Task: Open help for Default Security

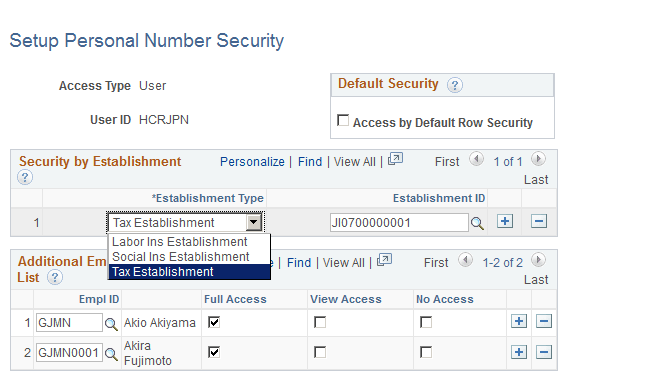Action: [x=455, y=85]
